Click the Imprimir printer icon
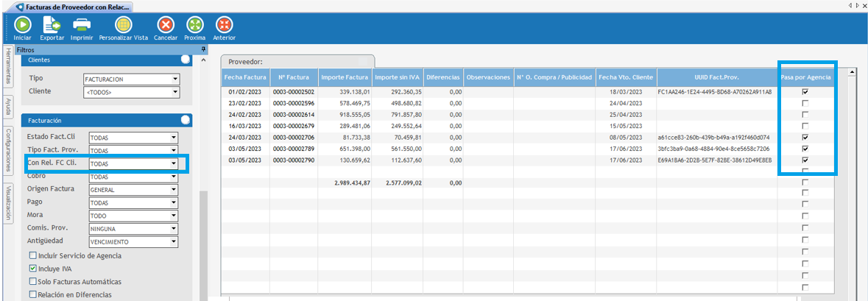868x301 pixels. click(x=81, y=26)
